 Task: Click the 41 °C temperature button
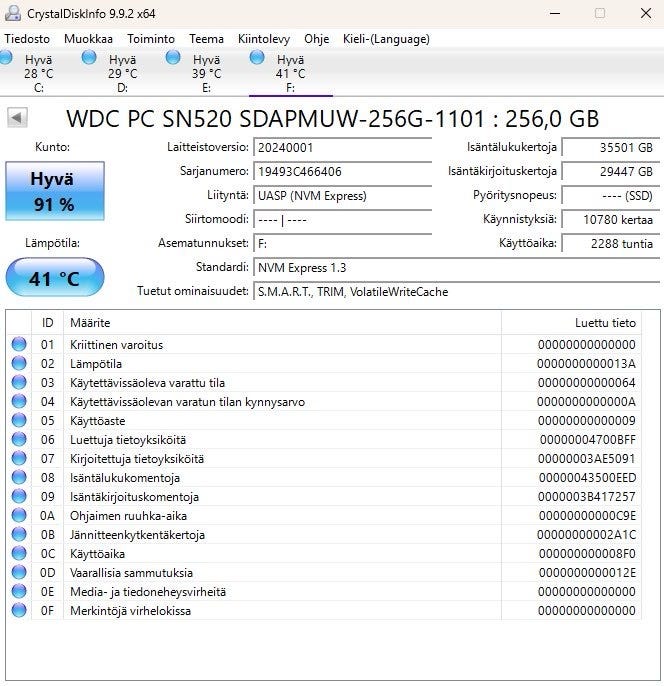click(55, 277)
